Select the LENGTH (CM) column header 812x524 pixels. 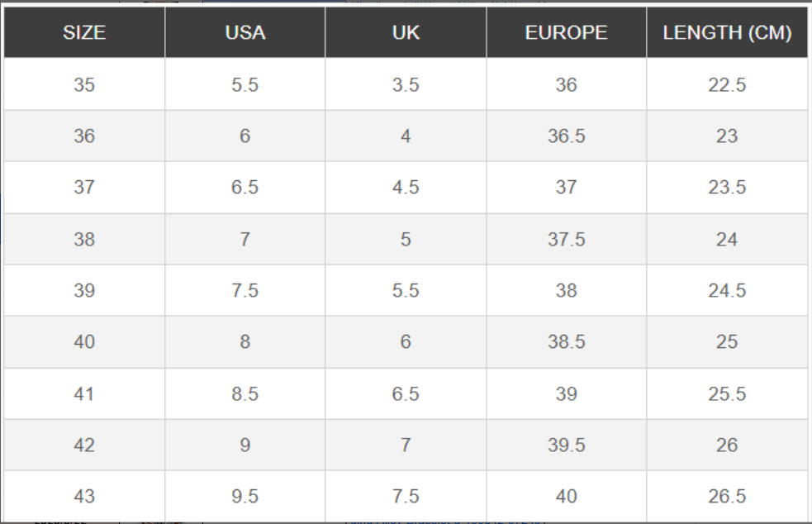[x=727, y=33]
